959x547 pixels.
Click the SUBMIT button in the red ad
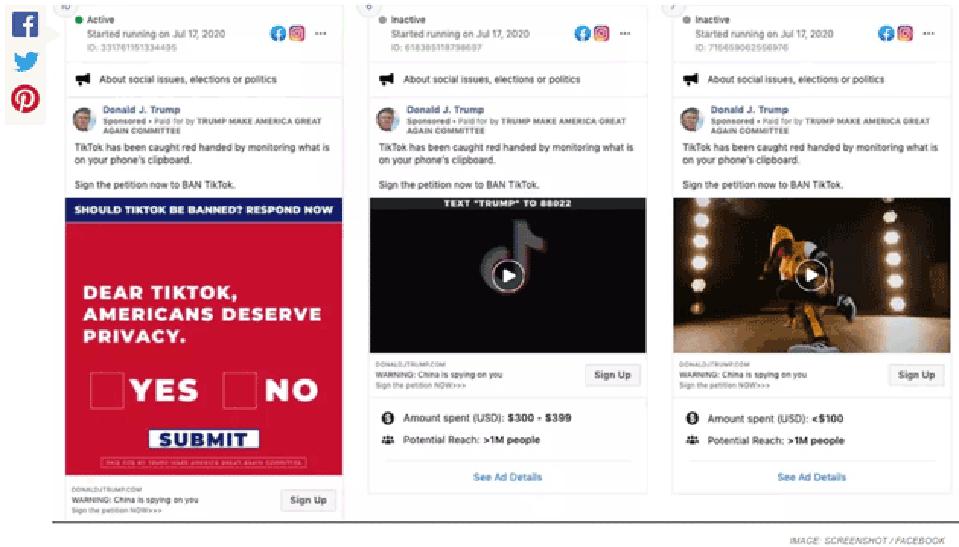point(204,439)
